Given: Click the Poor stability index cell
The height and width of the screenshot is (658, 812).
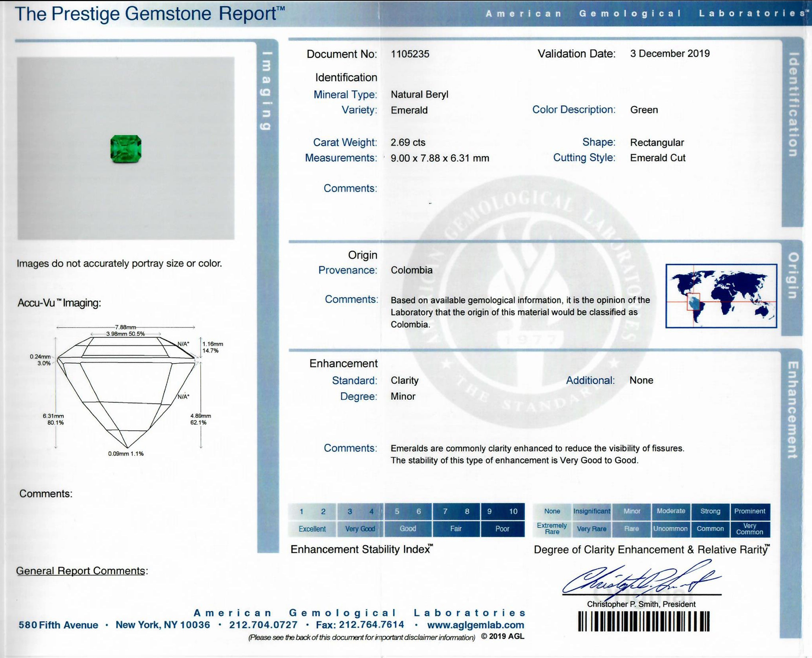Looking at the screenshot, I should tap(502, 529).
